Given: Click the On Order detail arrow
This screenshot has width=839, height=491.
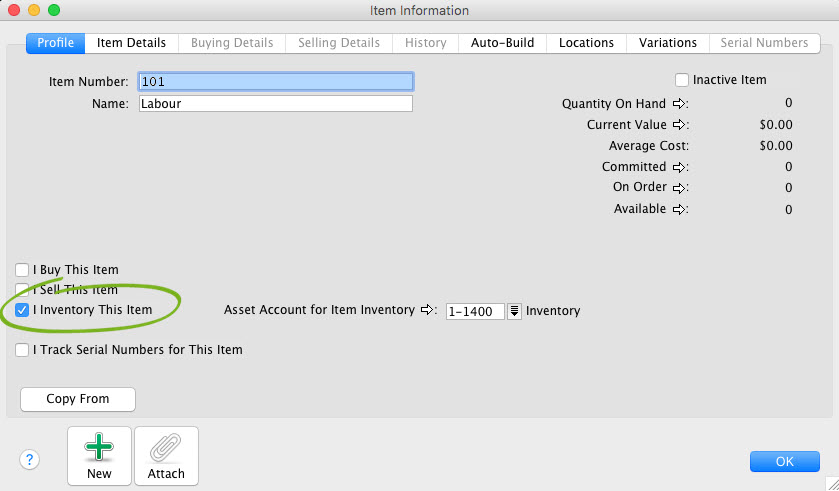Looking at the screenshot, I should [679, 188].
